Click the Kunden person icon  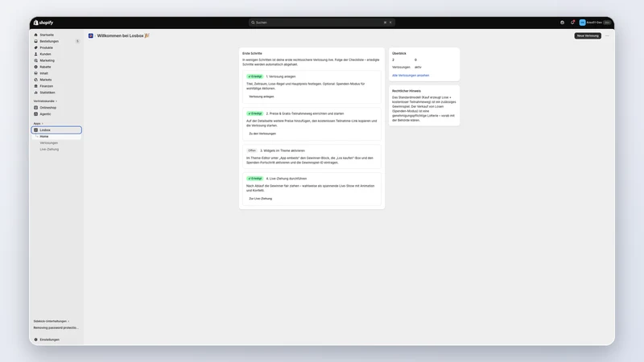[35, 54]
